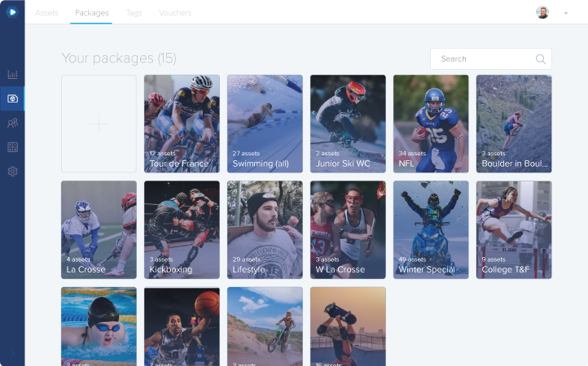This screenshot has width=588, height=366.
Task: Open the motocross rider package
Action: [265, 326]
